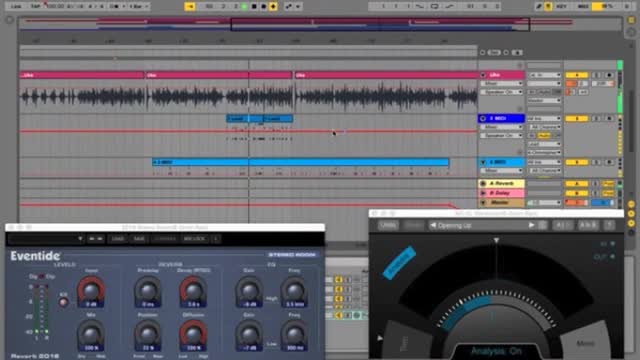The width and height of the screenshot is (640, 360).
Task: Select the 3 MIDI track header
Action: 502,118
